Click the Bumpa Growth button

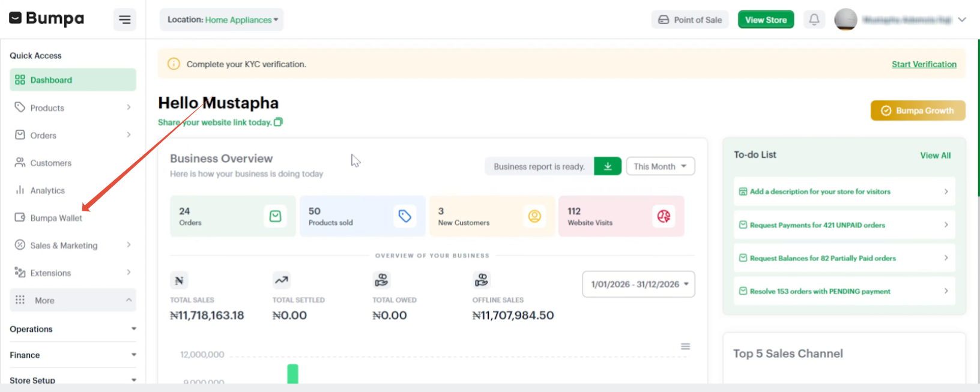coord(918,110)
